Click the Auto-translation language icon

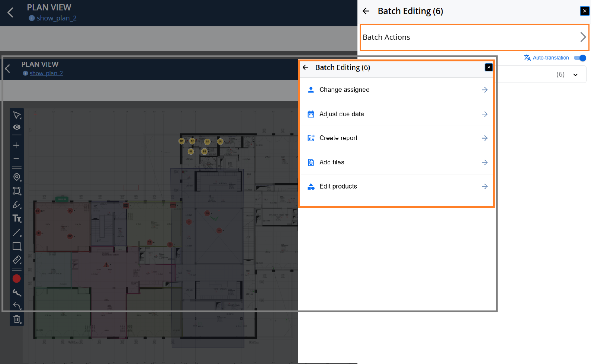pyautogui.click(x=527, y=58)
